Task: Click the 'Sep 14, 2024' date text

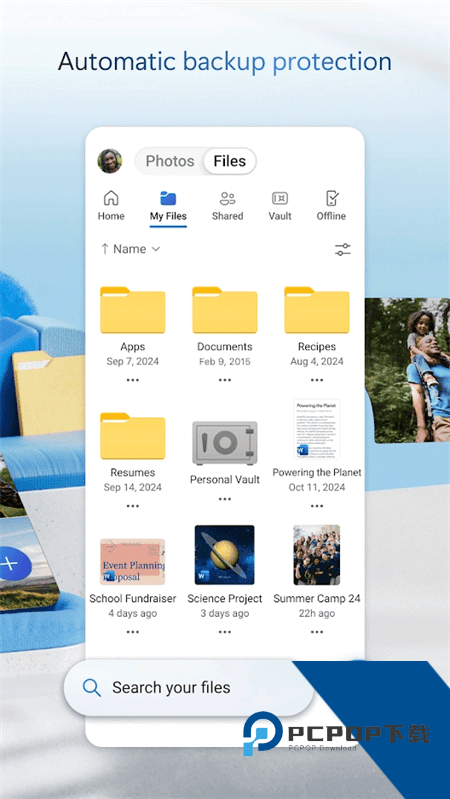Action: tap(133, 488)
